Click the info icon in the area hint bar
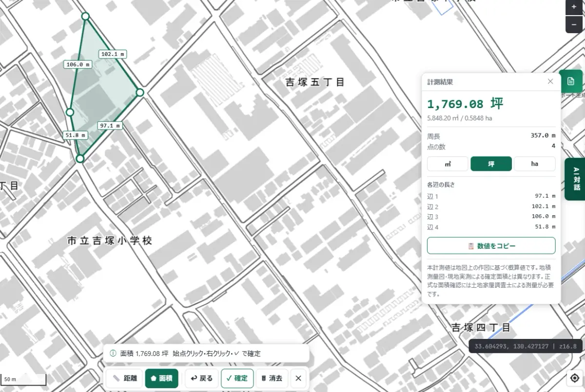Viewport: 585px width, 392px height. (x=113, y=354)
